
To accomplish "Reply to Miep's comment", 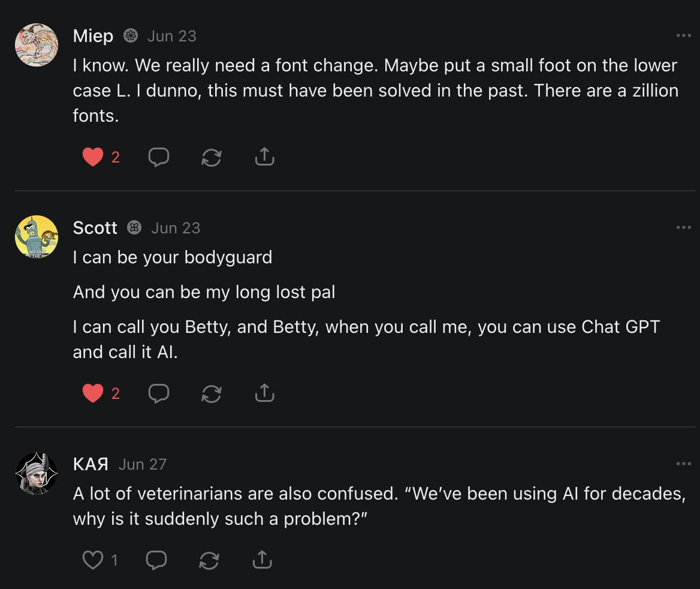I will point(159,157).
